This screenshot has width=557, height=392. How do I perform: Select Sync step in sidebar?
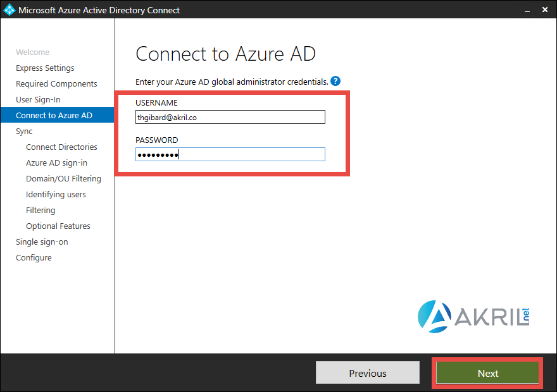tap(24, 132)
